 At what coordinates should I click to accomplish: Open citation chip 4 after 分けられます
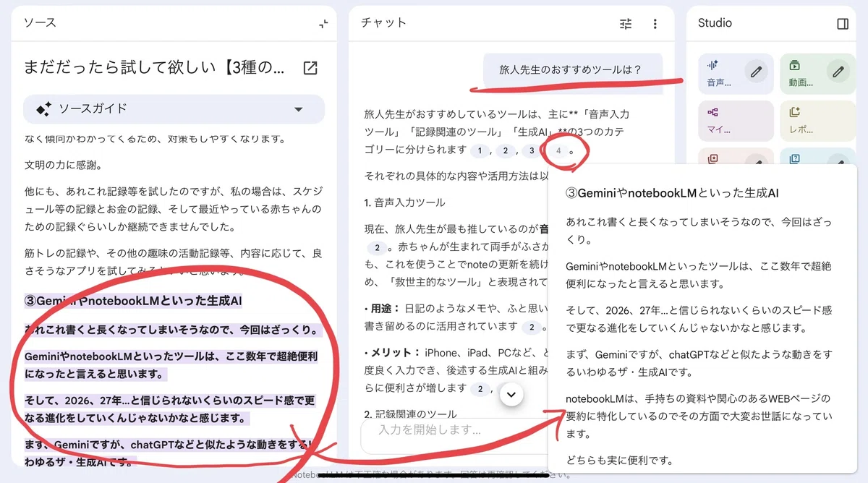click(x=558, y=151)
